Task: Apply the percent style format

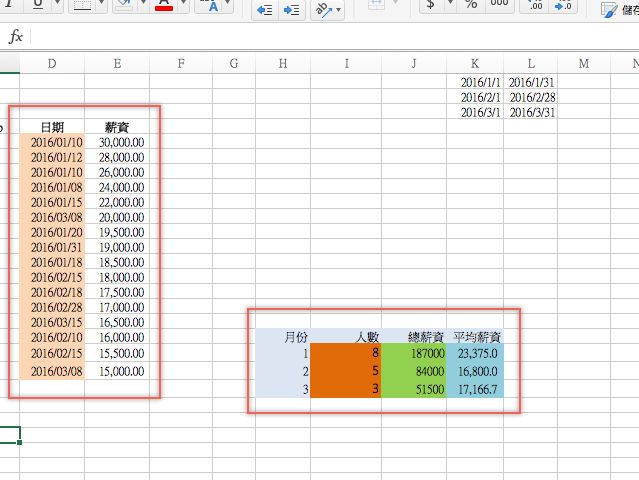Action: pos(471,5)
